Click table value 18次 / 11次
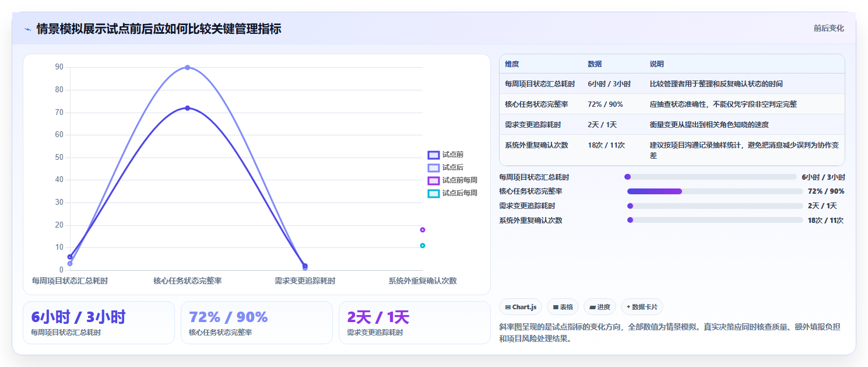This screenshot has height=367, width=868. (606, 145)
